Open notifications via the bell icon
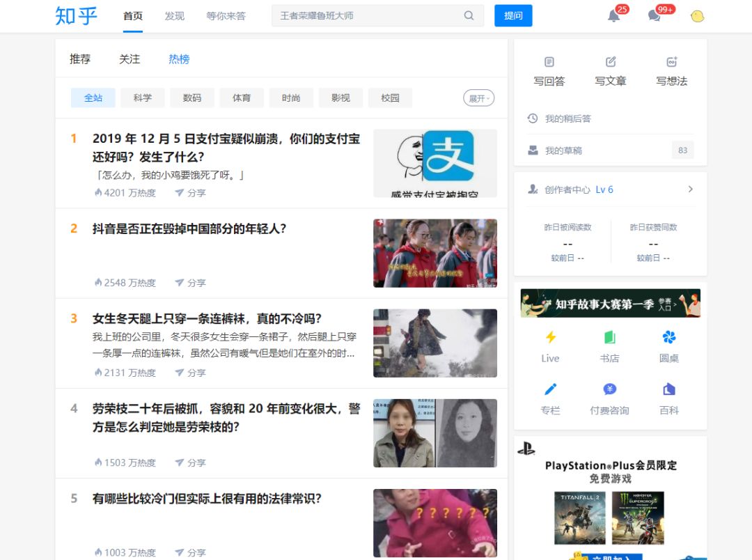 click(613, 15)
